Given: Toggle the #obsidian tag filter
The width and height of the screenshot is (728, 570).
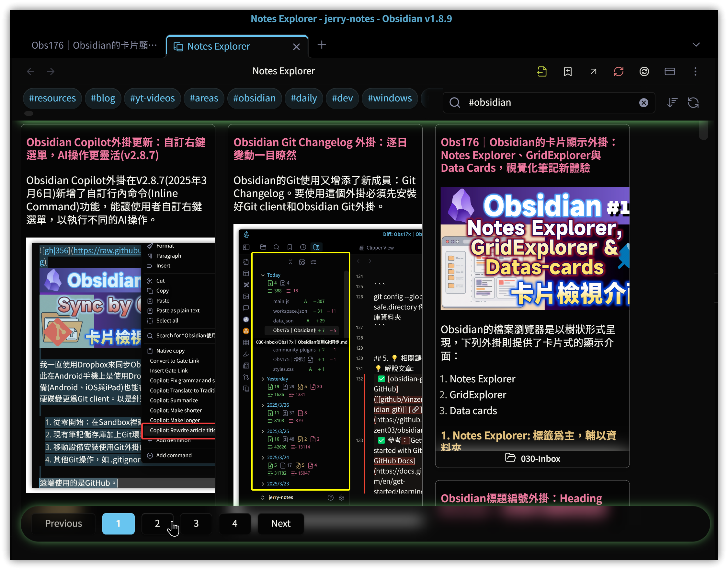Looking at the screenshot, I should click(254, 98).
